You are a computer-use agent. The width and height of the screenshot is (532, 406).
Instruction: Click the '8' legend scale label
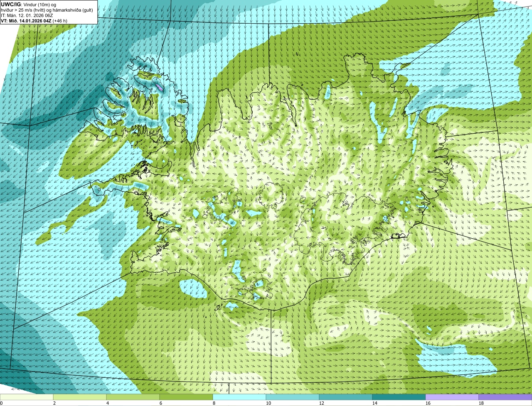point(214,403)
